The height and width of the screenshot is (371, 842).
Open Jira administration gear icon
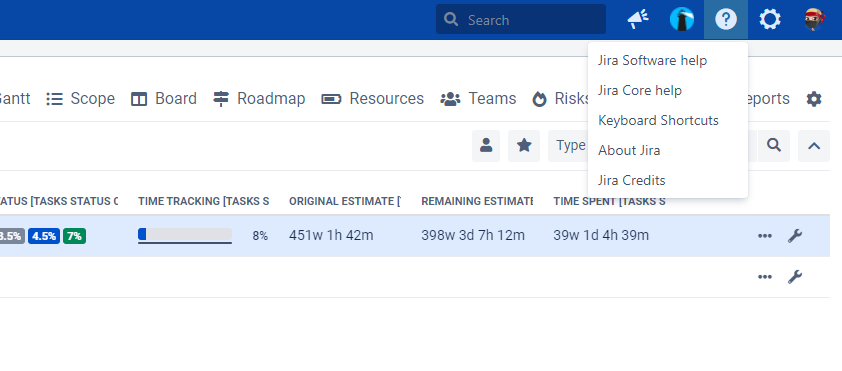pos(770,20)
